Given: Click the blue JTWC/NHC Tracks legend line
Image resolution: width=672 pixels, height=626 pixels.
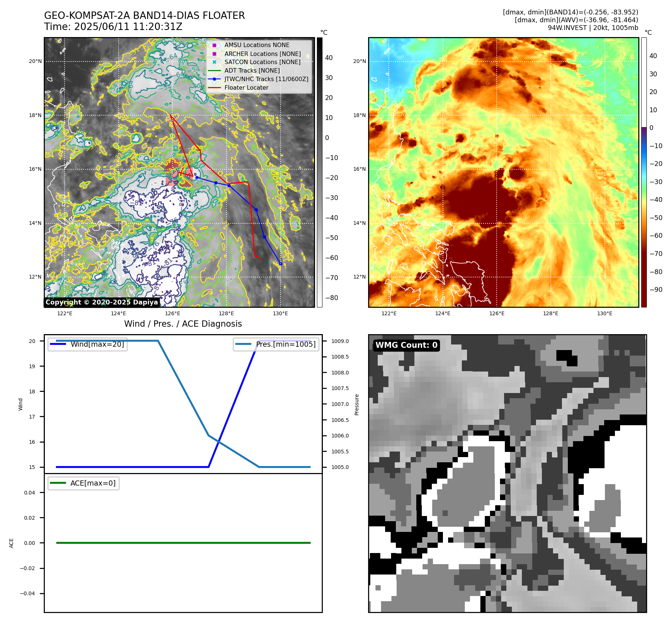Looking at the screenshot, I should pyautogui.click(x=214, y=79).
